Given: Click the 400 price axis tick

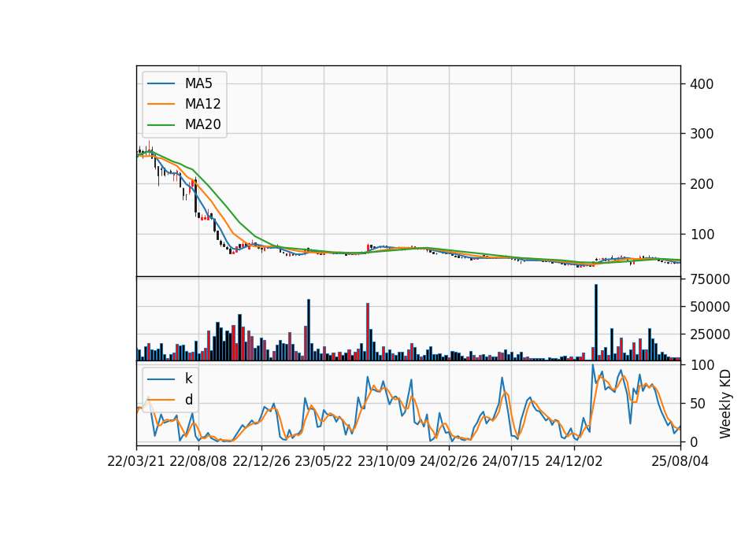Looking at the screenshot, I should tap(702, 84).
